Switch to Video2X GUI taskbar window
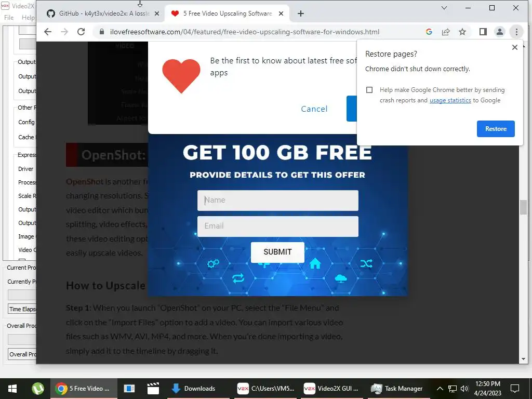Screen dimensions: 532x399 click(331, 389)
